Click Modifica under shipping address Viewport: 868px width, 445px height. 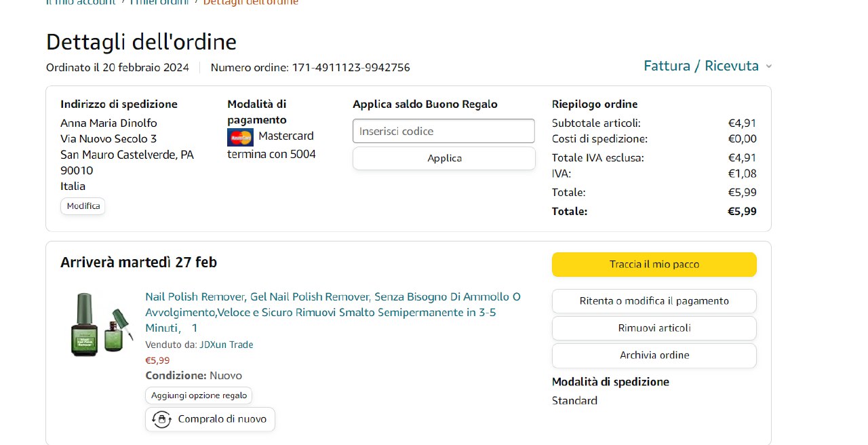tap(83, 206)
